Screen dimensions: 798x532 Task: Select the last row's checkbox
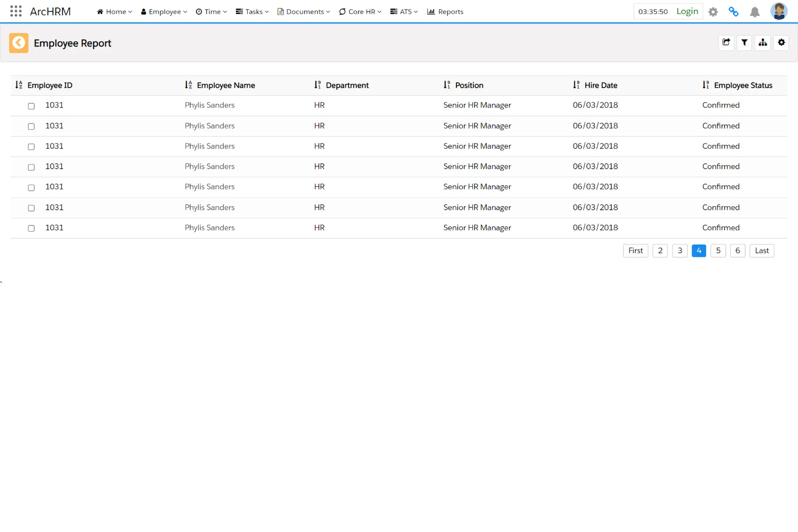[31, 228]
